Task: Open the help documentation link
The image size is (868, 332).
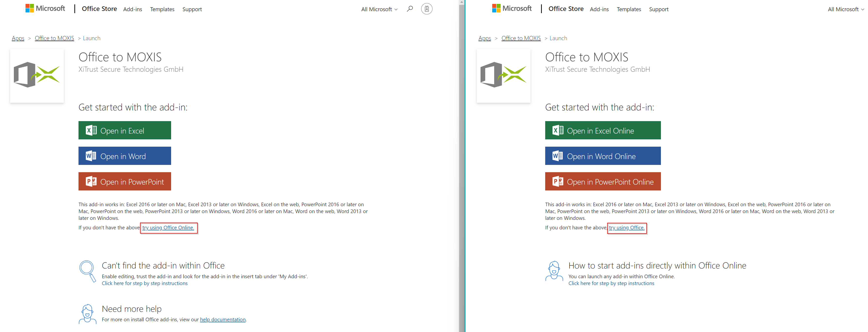Action: pos(222,319)
